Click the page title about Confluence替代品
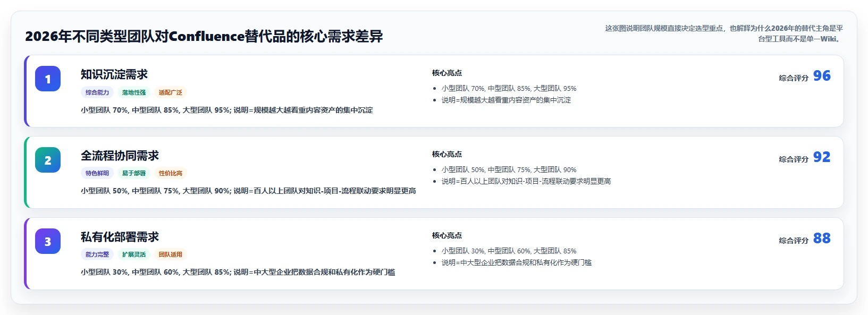This screenshot has width=868, height=315. point(204,36)
